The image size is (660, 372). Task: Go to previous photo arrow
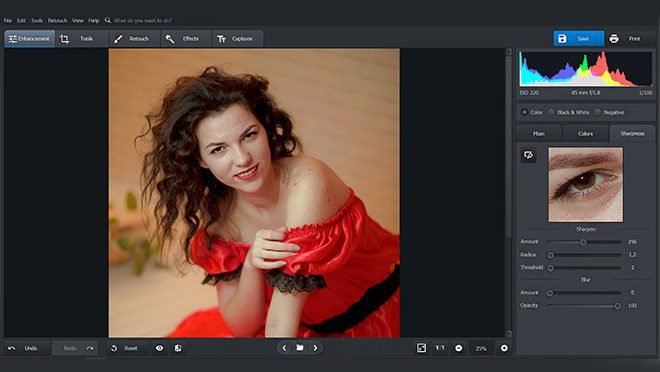point(284,348)
